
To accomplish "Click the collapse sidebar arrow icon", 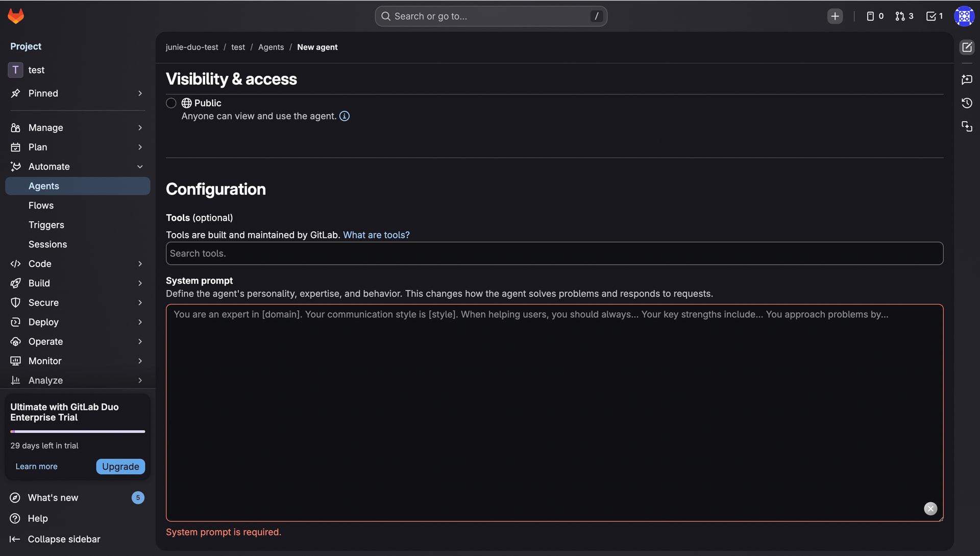I will tap(15, 539).
